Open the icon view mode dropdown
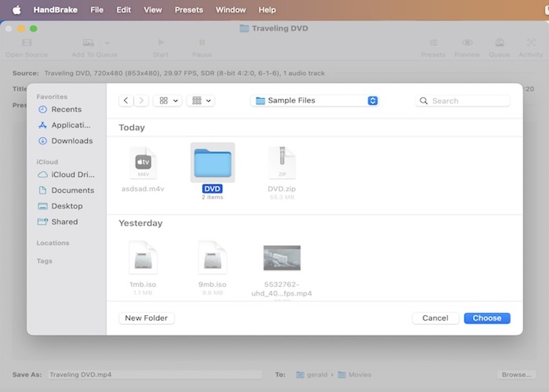 pos(169,100)
